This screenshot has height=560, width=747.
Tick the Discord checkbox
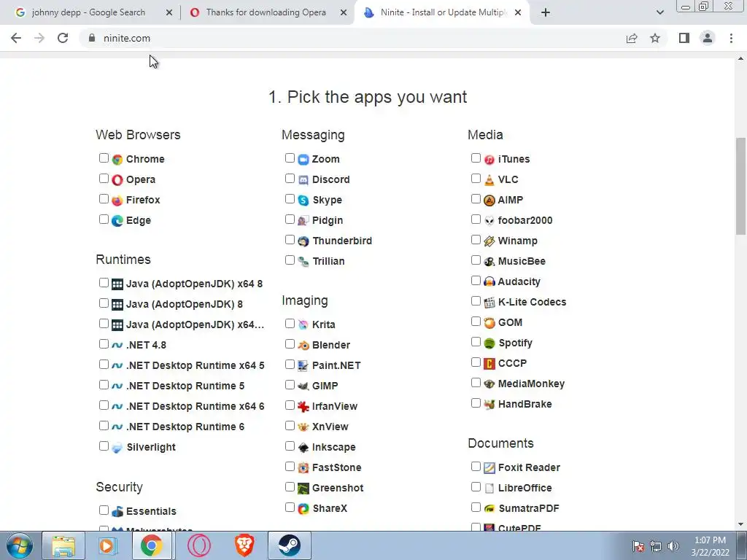(x=290, y=179)
